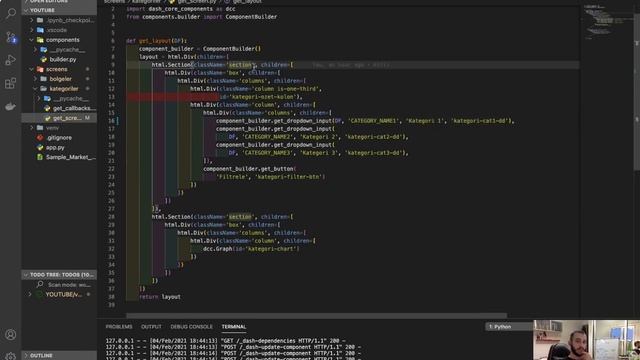Click component_builder.get_button call on line 22

(250, 169)
